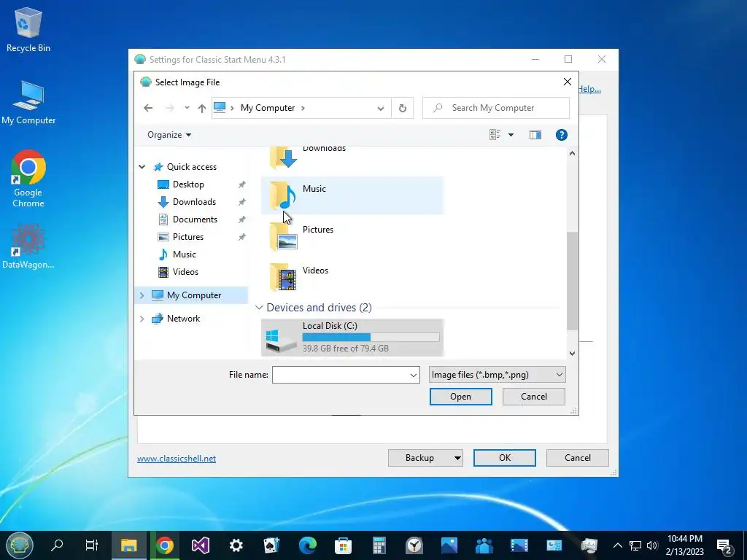Image resolution: width=747 pixels, height=560 pixels.
Task: Expand My Computer in navigation tree
Action: [x=142, y=295]
